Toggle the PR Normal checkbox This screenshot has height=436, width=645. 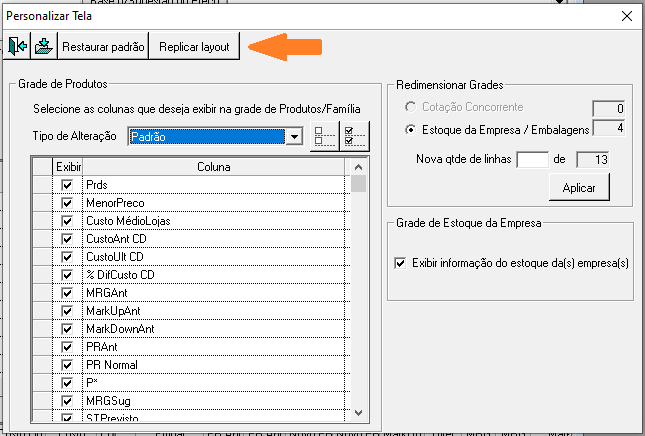(x=67, y=365)
